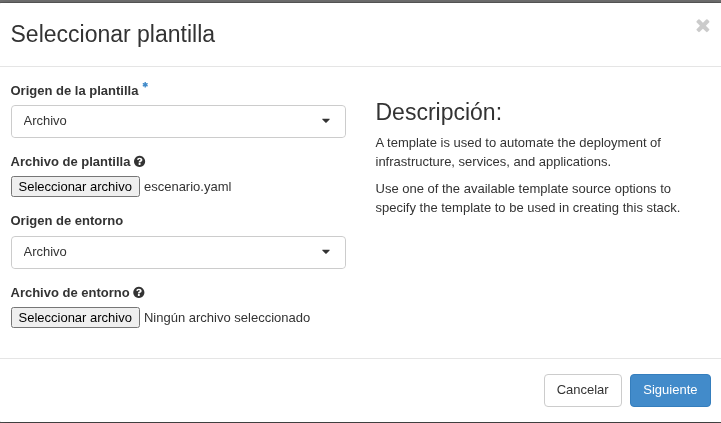Viewport: 721px width, 423px height.
Task: Choose a template file with Seleccionar archivo
Action: point(75,187)
